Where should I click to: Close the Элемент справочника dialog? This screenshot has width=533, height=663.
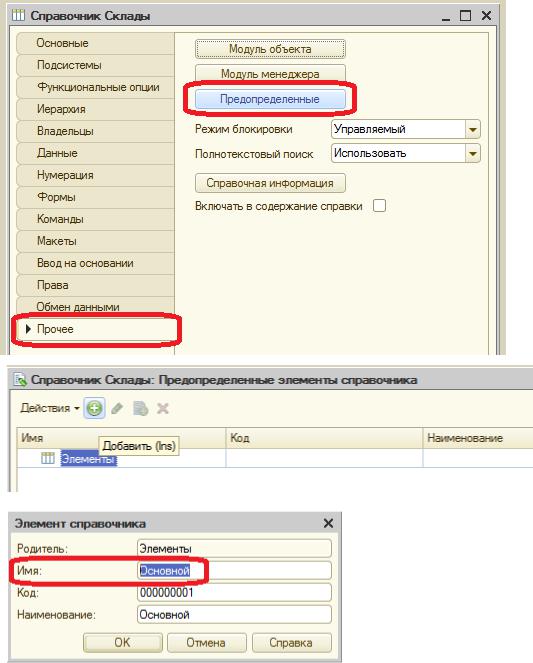tap(328, 523)
